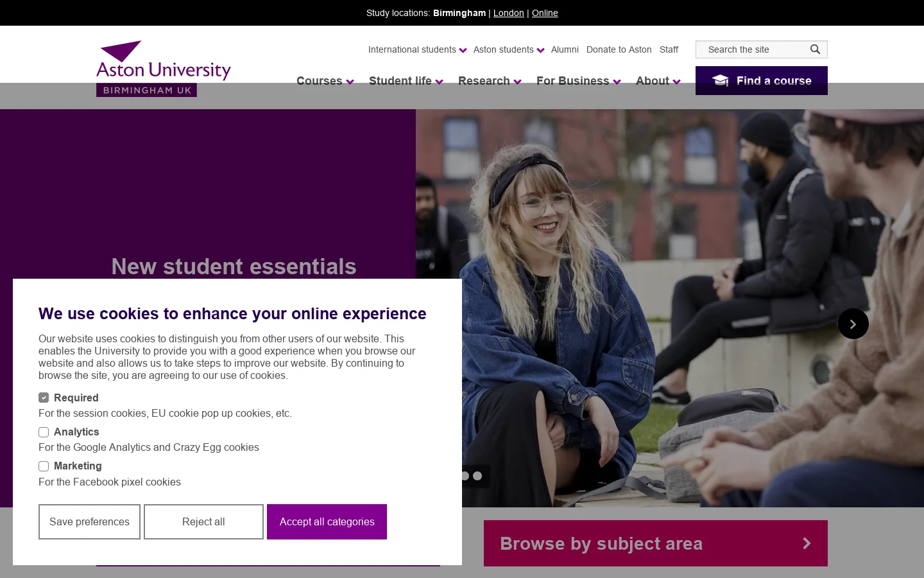Click the Google Analytics cookies description
Screen dimensions: 924x578
(149, 447)
